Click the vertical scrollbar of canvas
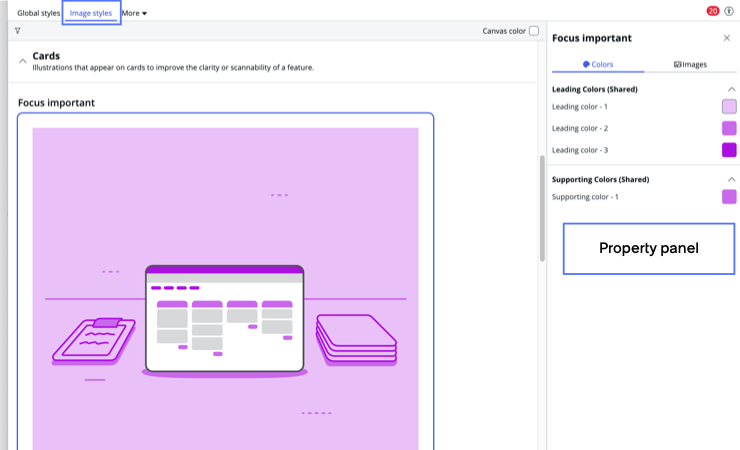740x450 pixels. 542,208
